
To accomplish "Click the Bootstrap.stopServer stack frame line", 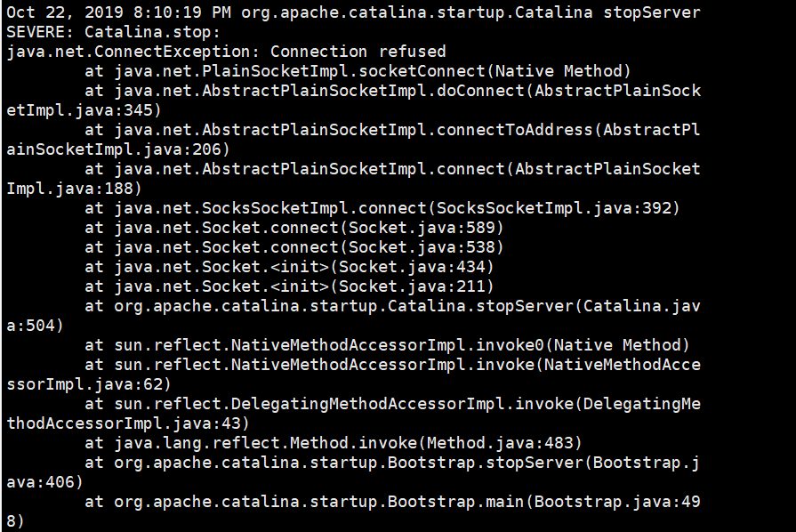I will pos(391,463).
